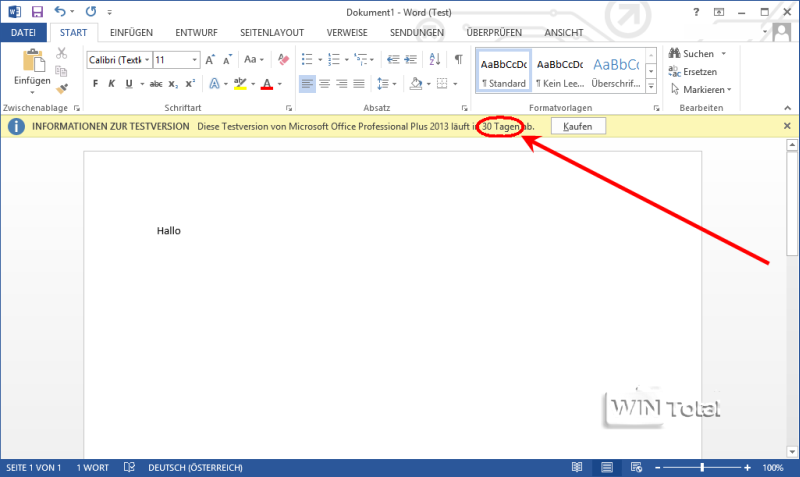This screenshot has width=800, height=477.
Task: Justify the paragraph text
Action: (x=359, y=84)
